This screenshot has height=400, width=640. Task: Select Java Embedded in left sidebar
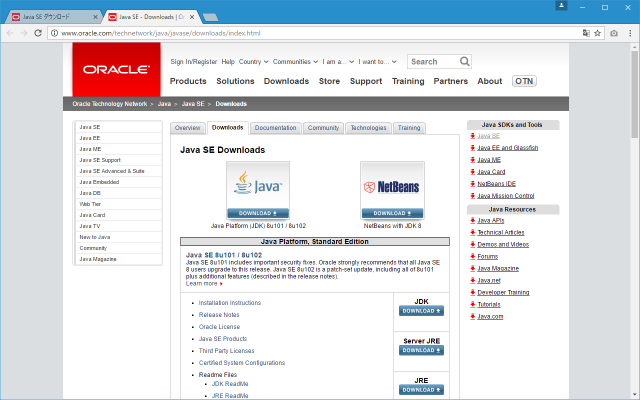(x=99, y=182)
